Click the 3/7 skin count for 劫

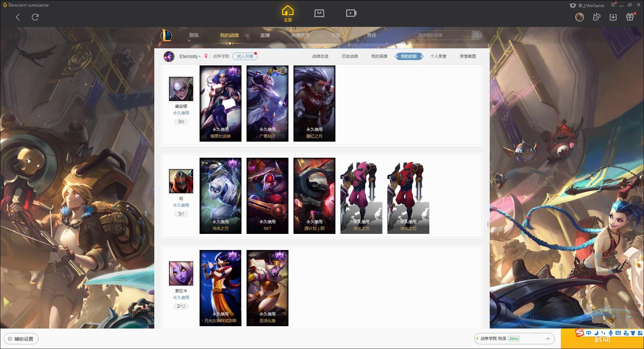[181, 214]
